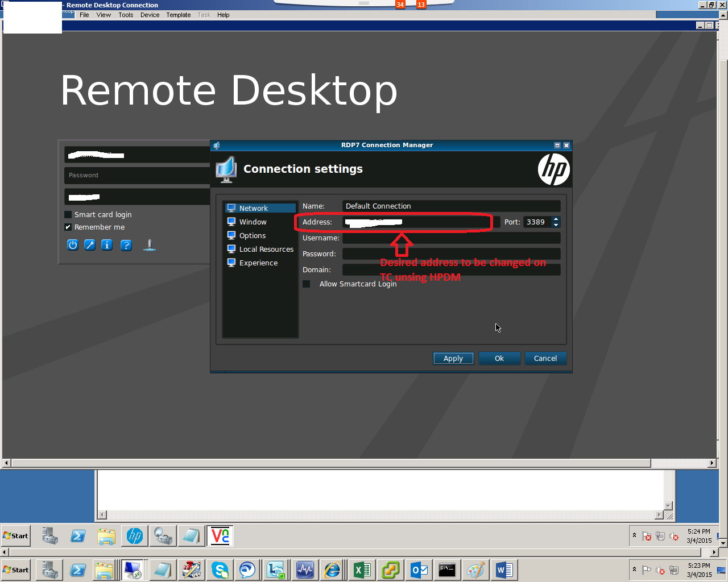Image resolution: width=728 pixels, height=582 pixels.
Task: Start Internet Explorer from the taskbar
Action: [x=334, y=569]
